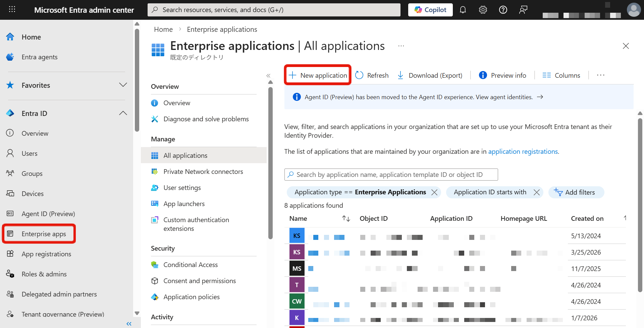Open the feedback icon in header
This screenshot has height=328, width=644.
(x=523, y=10)
